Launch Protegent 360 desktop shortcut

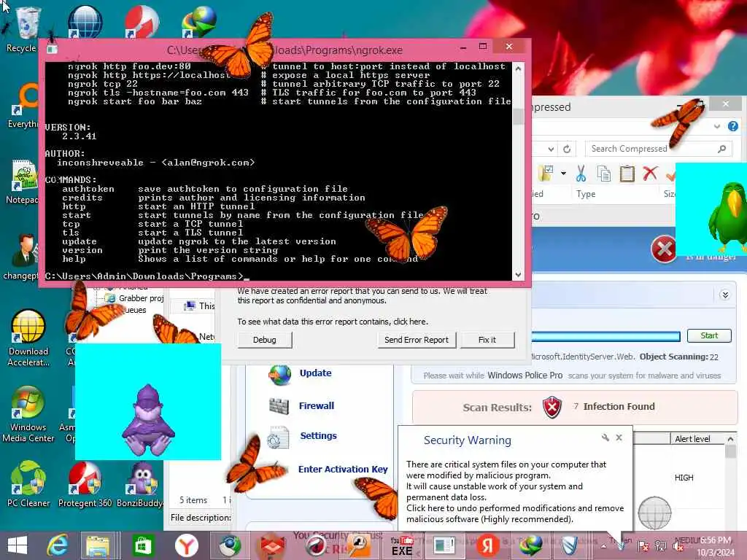click(85, 484)
